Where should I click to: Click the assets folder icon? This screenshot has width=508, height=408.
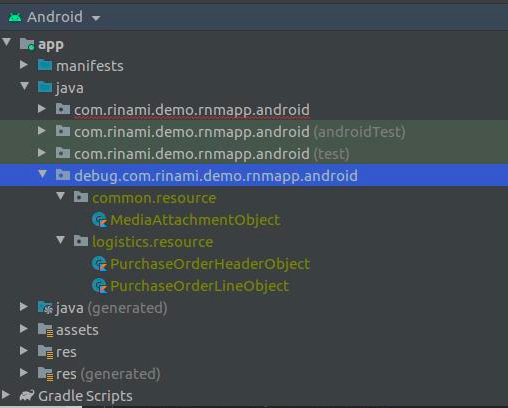tap(45, 330)
